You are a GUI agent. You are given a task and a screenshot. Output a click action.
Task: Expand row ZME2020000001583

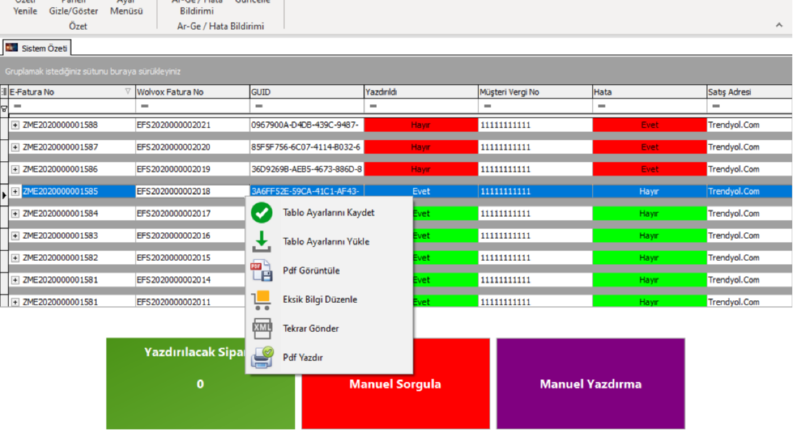(x=15, y=236)
